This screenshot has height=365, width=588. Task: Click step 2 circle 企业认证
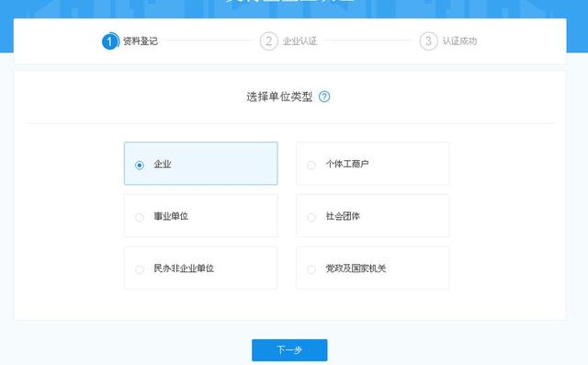[269, 41]
